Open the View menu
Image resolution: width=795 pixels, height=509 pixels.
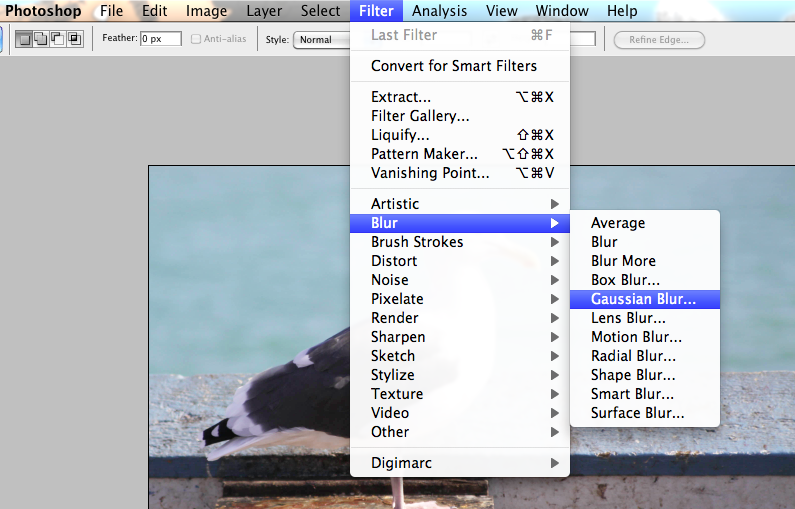(x=501, y=11)
